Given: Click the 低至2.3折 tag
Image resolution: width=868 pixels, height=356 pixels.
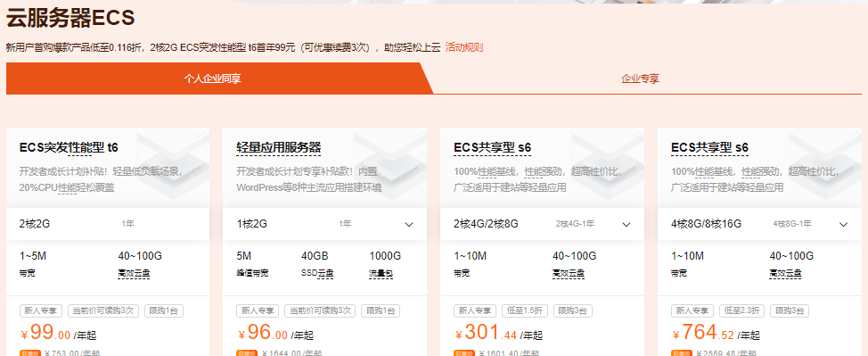Looking at the screenshot, I should 741,310.
